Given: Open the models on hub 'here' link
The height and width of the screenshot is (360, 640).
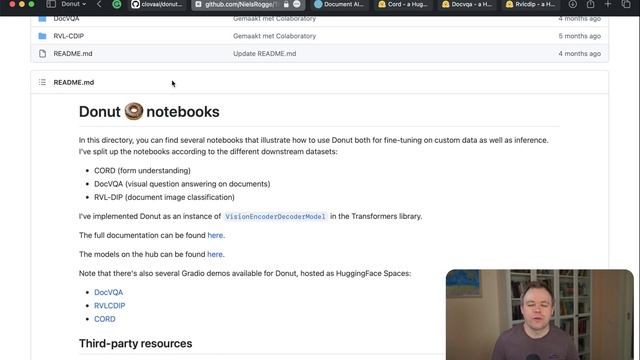Looking at the screenshot, I should [x=215, y=254].
